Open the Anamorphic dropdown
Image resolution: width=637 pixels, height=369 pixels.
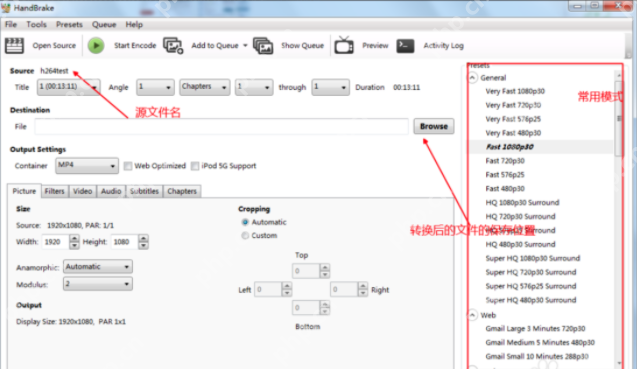[98, 267]
